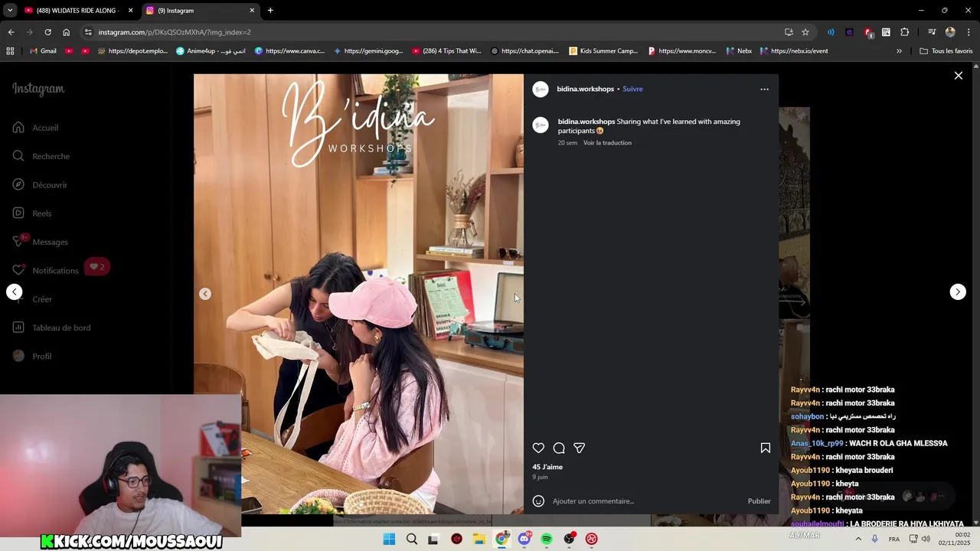980x551 pixels.
Task: Click Publier to post comment
Action: click(759, 501)
